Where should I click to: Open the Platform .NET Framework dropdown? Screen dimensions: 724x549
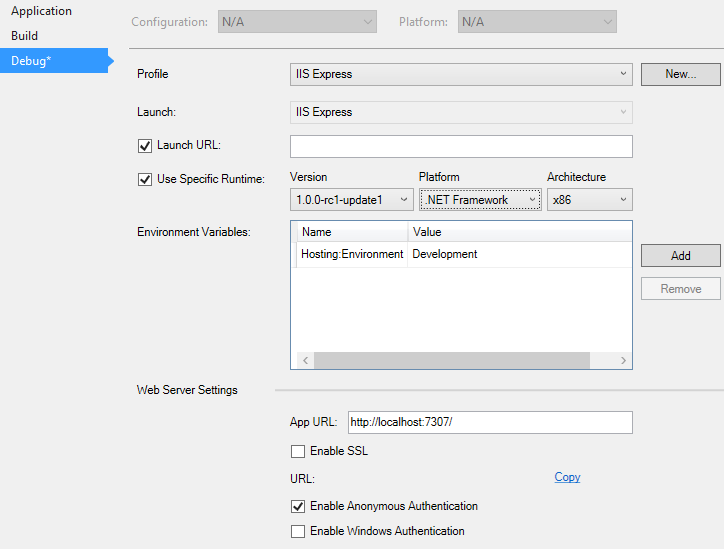point(479,200)
